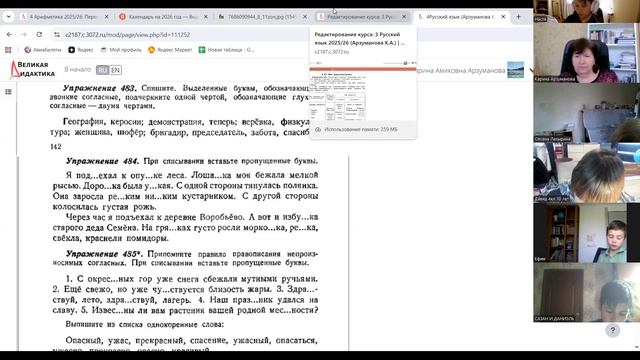Open the tab search dropdown arrow
This screenshot has width=640, height=360.
(x=8, y=17)
